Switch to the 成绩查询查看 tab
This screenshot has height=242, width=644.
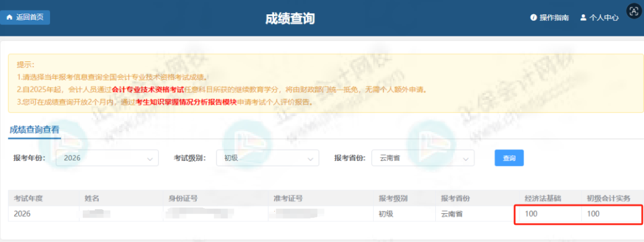click(x=34, y=130)
